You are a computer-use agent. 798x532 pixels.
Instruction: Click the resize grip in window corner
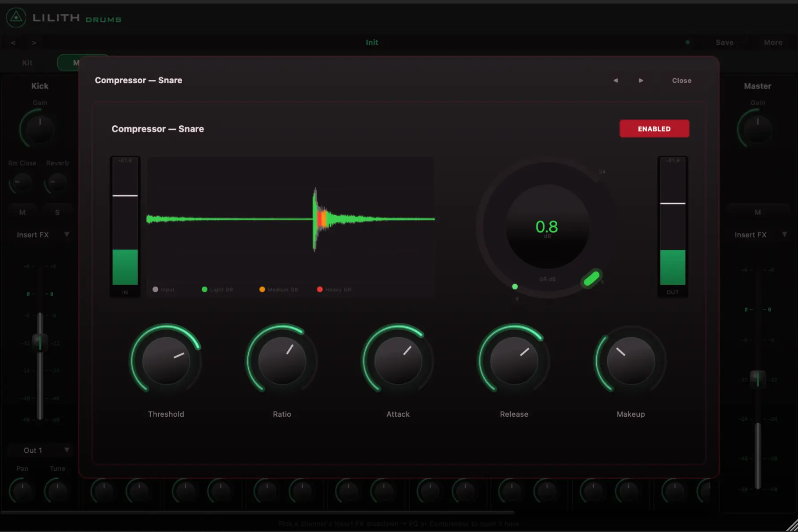[792, 526]
